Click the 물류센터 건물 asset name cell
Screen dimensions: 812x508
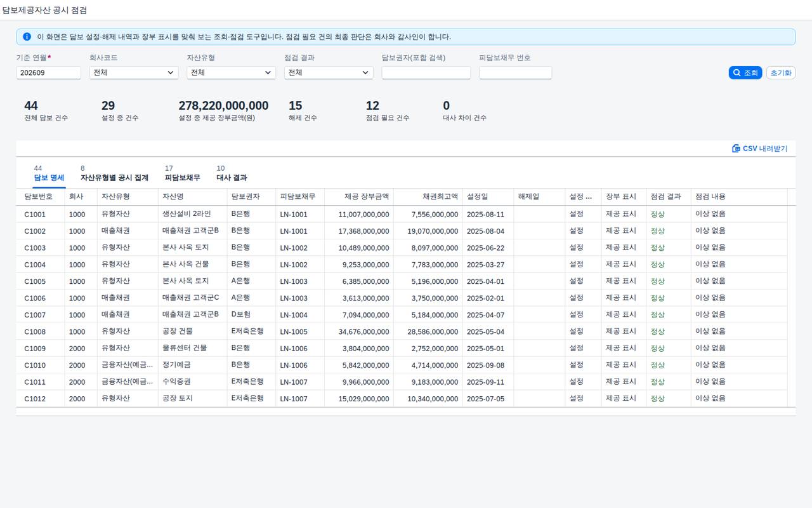tap(193, 348)
